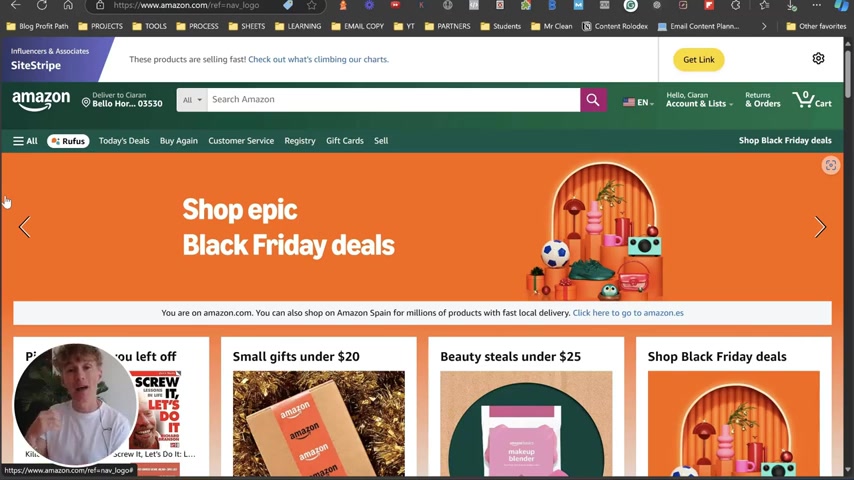Open the All hamburger menu

[x=25, y=141]
